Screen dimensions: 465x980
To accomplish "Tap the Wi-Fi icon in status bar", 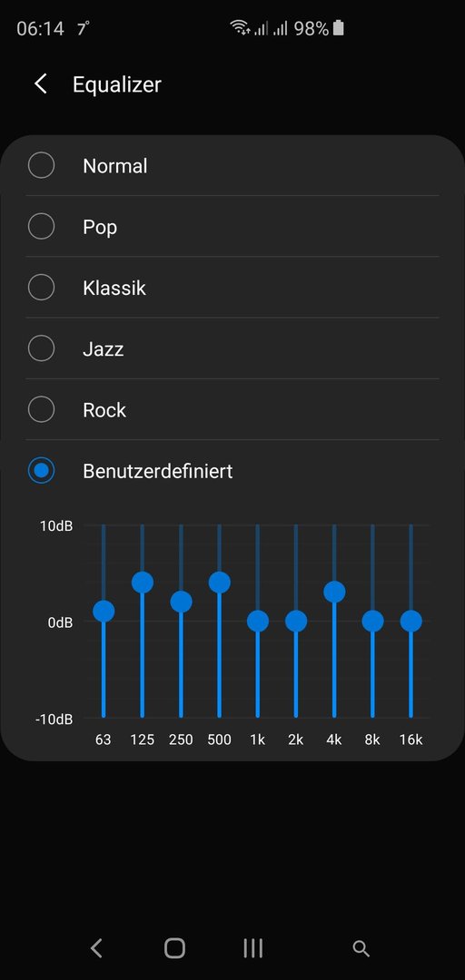I will (240, 28).
